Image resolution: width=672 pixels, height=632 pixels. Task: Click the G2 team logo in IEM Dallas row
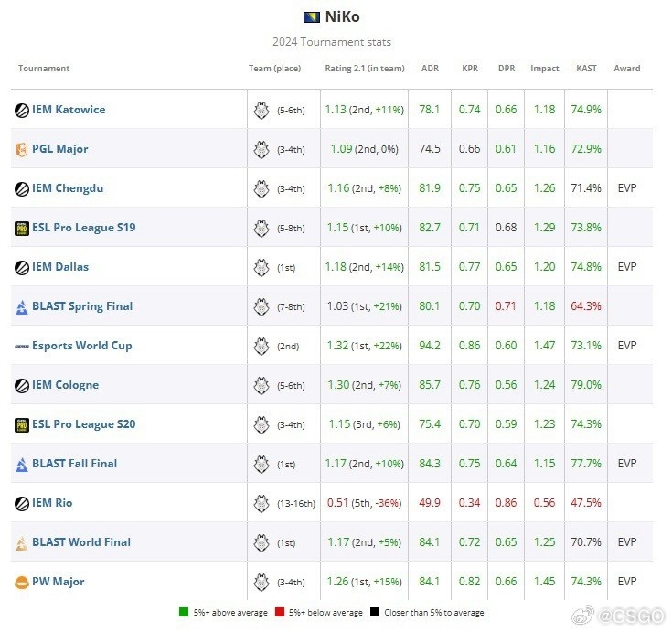click(x=261, y=267)
